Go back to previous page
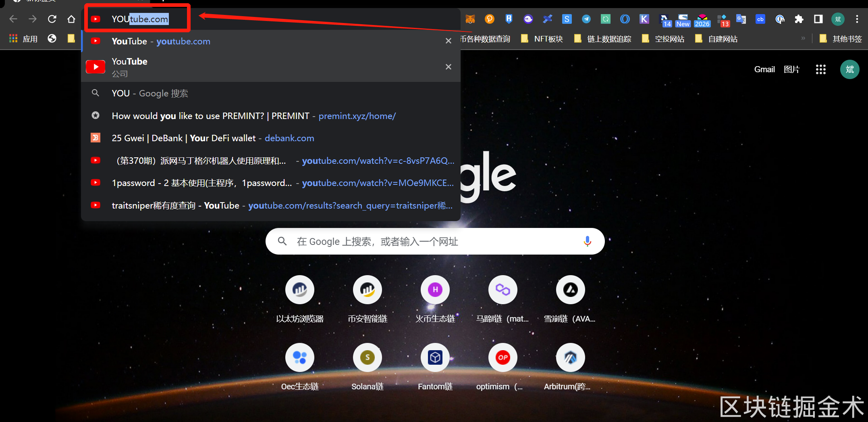 (x=13, y=19)
